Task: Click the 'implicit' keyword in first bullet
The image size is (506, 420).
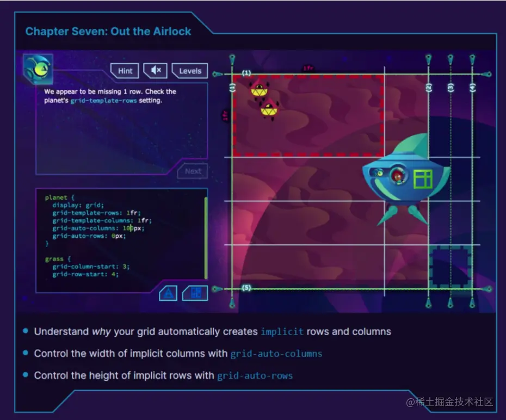Action: [282, 332]
